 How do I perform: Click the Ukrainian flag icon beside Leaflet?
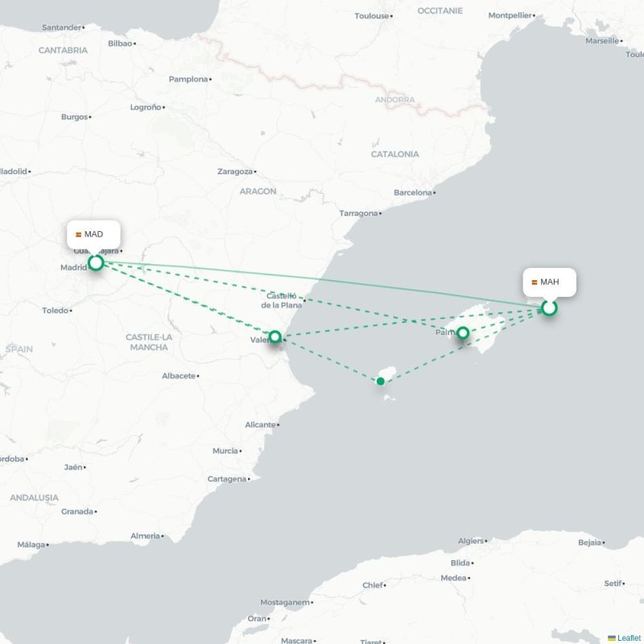[x=612, y=638]
